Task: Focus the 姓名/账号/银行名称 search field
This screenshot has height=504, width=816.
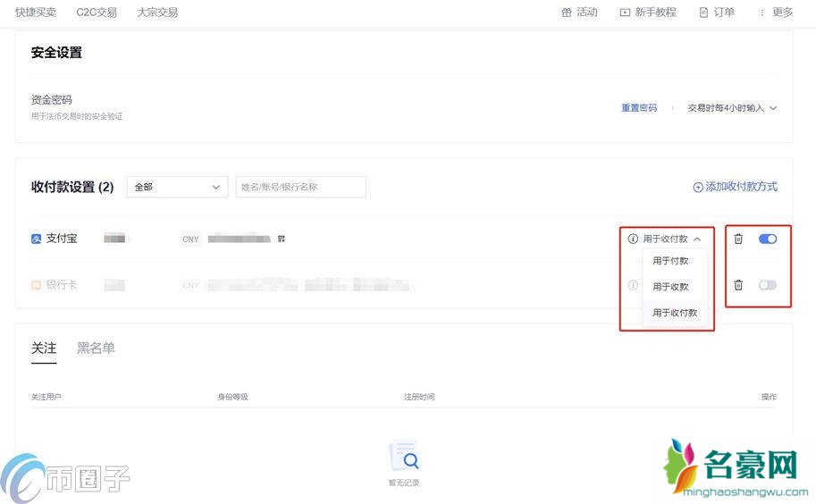Action: click(x=301, y=187)
